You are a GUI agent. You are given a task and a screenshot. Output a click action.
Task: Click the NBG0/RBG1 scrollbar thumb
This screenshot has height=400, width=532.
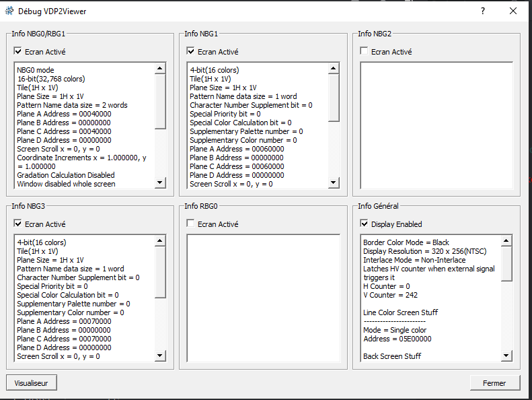160,101
